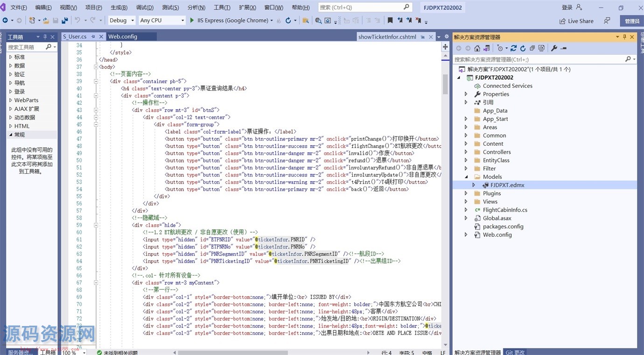Click the Open File folder icon

click(x=46, y=21)
